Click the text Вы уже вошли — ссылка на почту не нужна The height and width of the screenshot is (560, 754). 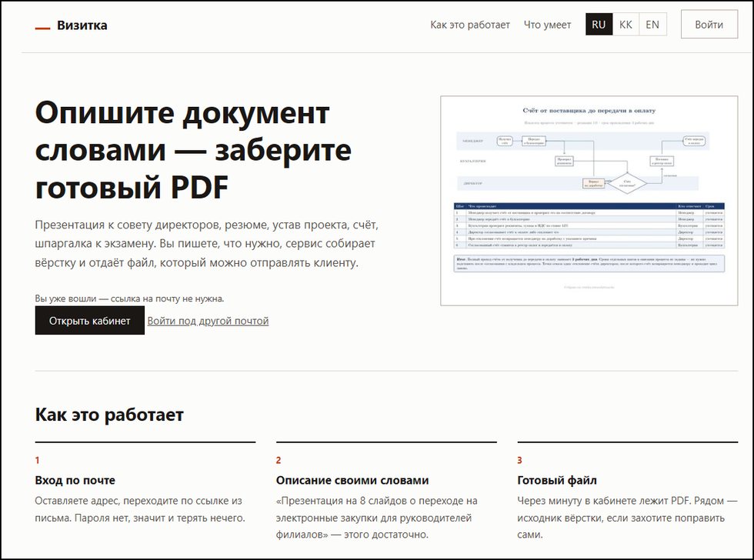click(129, 298)
